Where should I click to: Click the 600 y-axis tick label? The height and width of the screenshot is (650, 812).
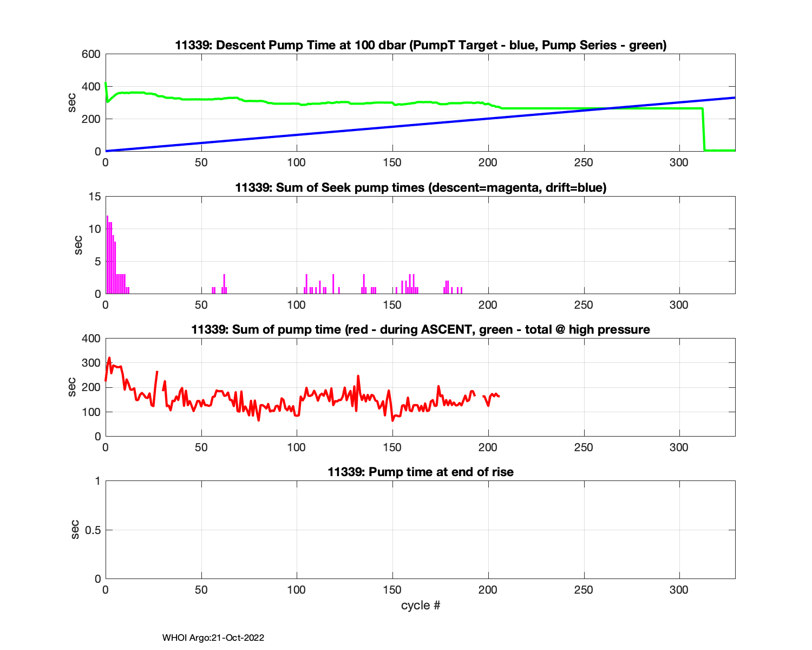[x=91, y=54]
